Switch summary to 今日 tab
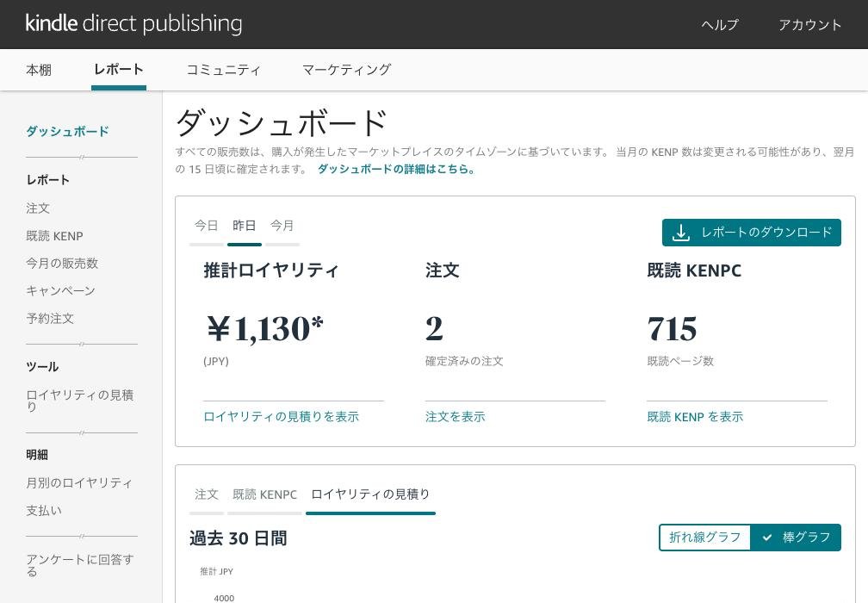Screen dimensions: 868x603 [x=207, y=226]
